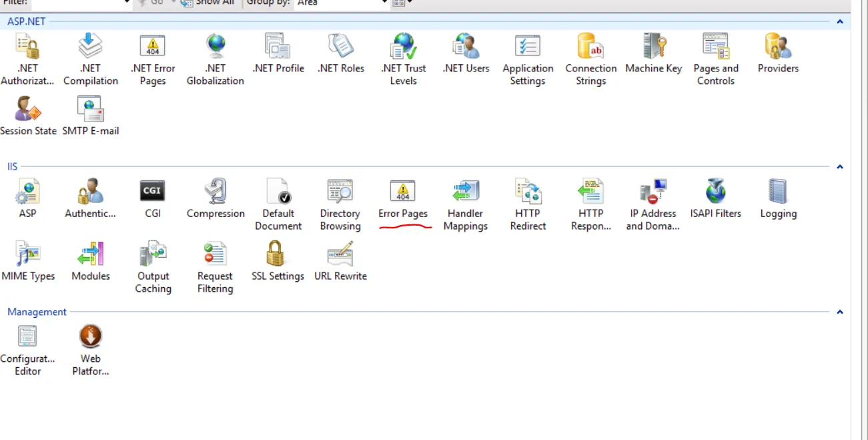Viewport: 868px width, 440px height.
Task: Open Default Document feature
Action: pyautogui.click(x=278, y=205)
